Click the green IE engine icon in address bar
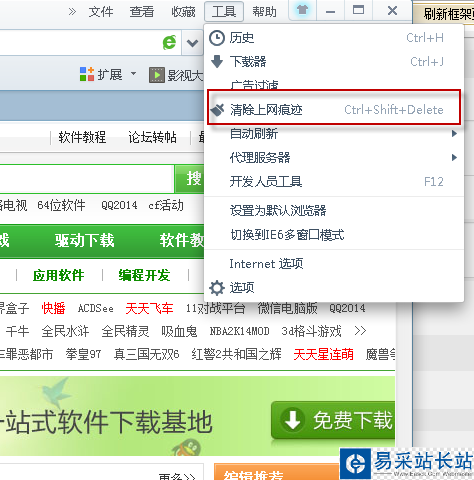Image resolution: width=474 pixels, height=480 pixels. coord(170,42)
